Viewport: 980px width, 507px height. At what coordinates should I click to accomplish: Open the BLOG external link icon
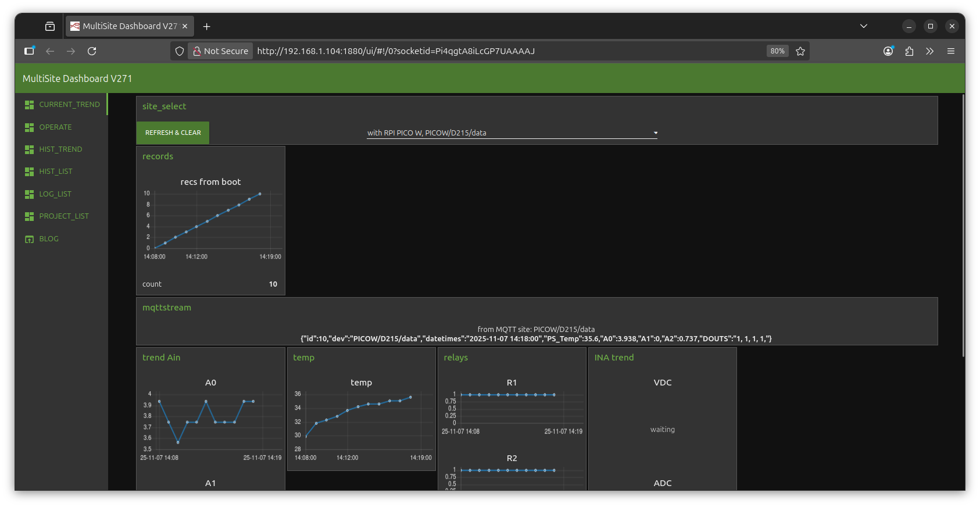click(x=29, y=239)
